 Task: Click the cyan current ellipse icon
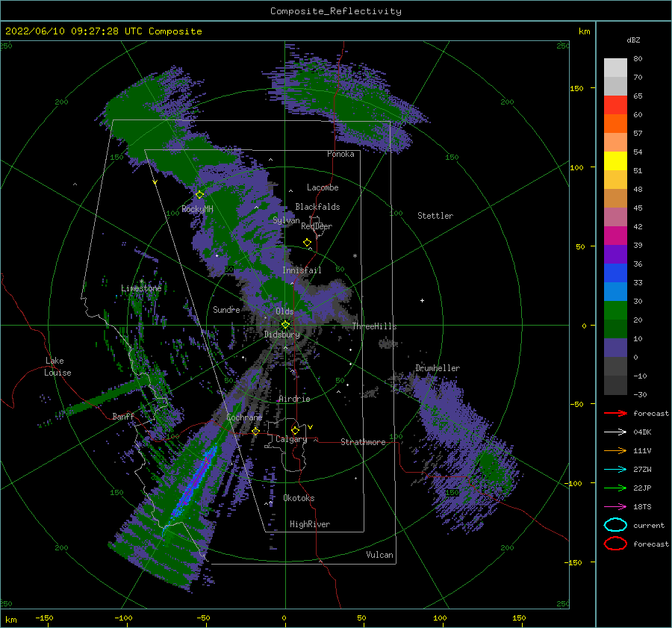click(x=615, y=525)
